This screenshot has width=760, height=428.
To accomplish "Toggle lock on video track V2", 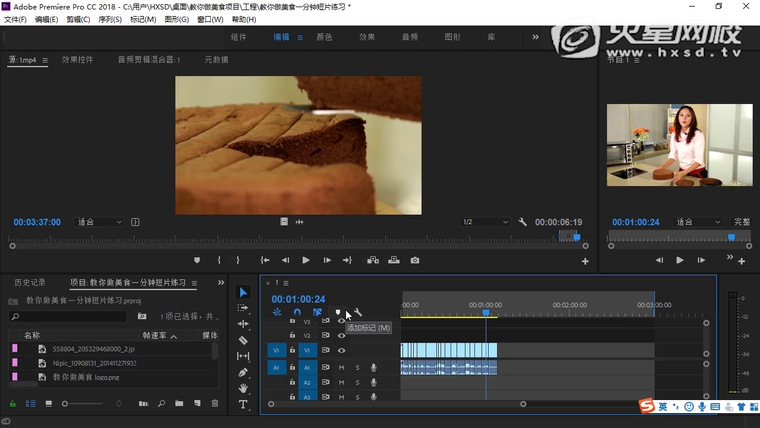I will coord(292,335).
